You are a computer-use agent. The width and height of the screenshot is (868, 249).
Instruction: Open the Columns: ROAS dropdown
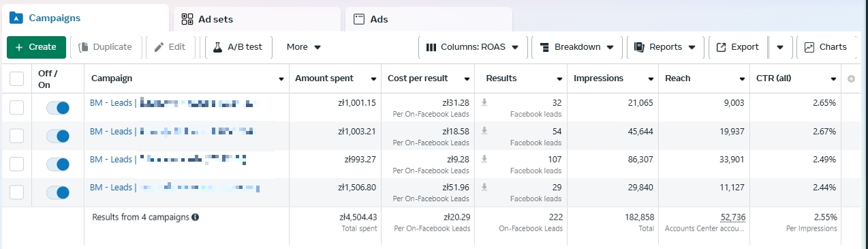click(472, 47)
